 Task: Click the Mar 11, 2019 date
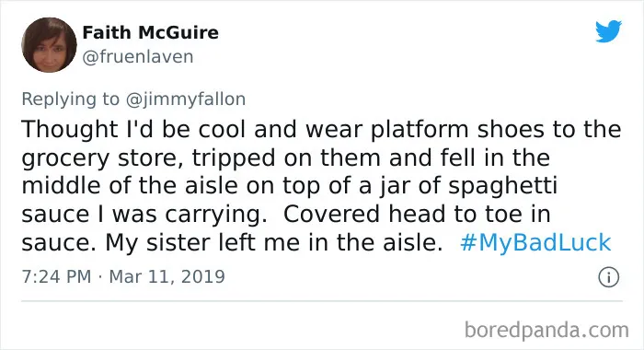coord(167,276)
